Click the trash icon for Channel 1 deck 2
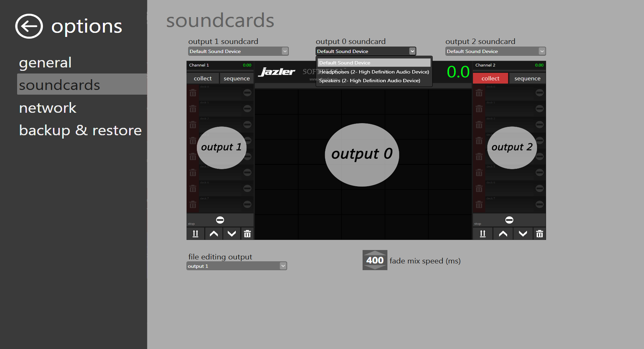Viewport: 644px width, 349px height. tap(193, 125)
